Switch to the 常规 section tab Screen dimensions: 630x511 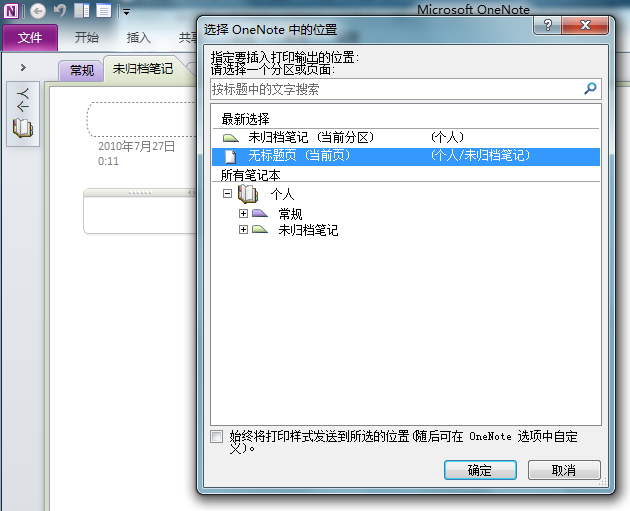pos(81,70)
